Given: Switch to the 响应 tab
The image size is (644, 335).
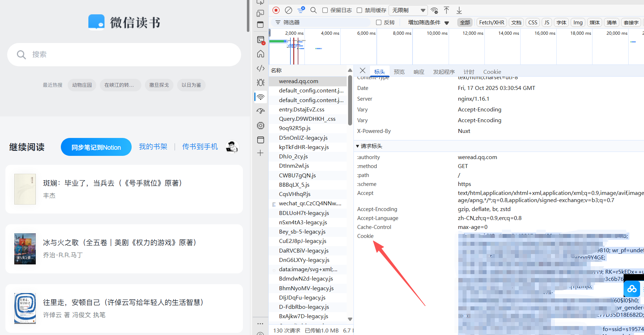Looking at the screenshot, I should [419, 72].
